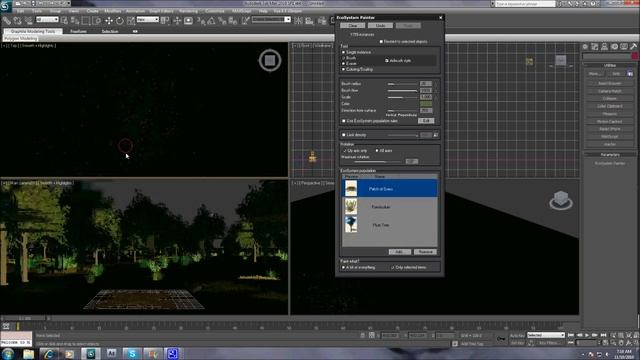Activate the Select and Rotate tool

point(120,20)
